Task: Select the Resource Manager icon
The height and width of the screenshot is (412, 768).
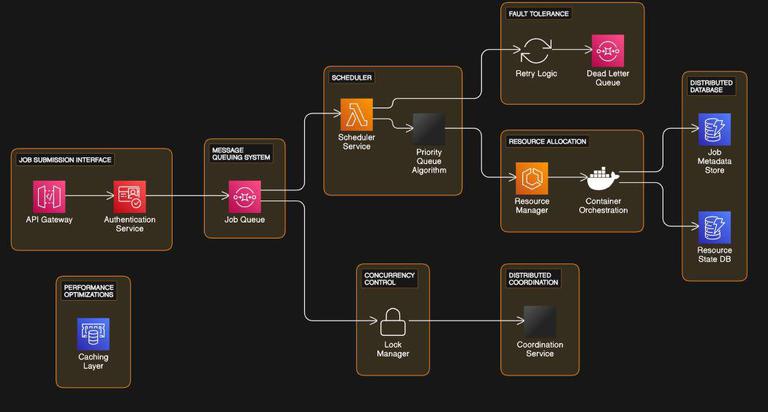Action: pos(532,178)
